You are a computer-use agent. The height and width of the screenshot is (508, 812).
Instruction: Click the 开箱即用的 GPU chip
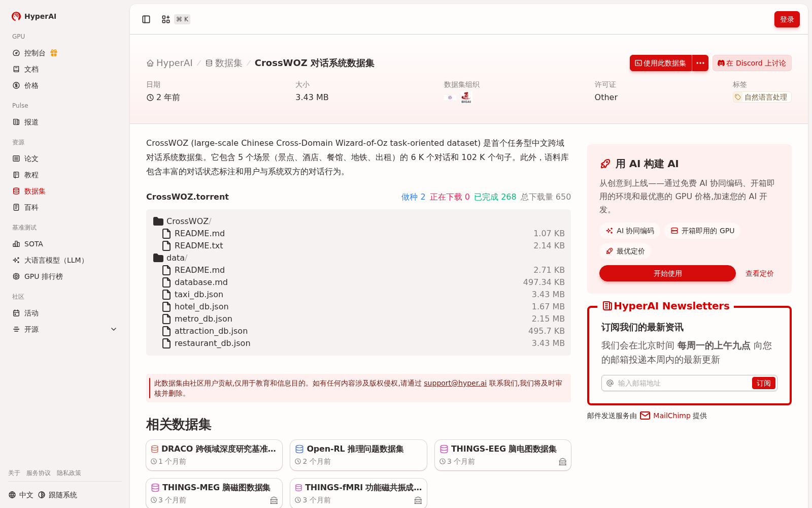[702, 231]
